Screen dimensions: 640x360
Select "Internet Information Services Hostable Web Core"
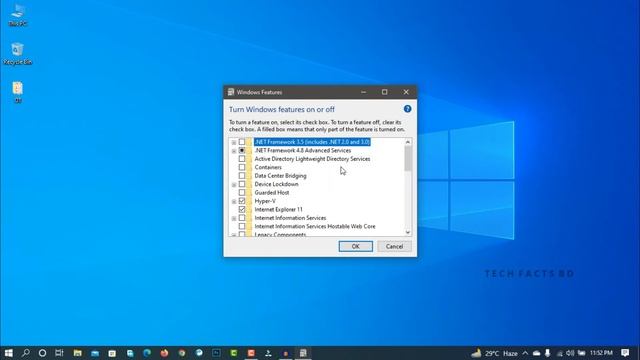[x=315, y=226]
